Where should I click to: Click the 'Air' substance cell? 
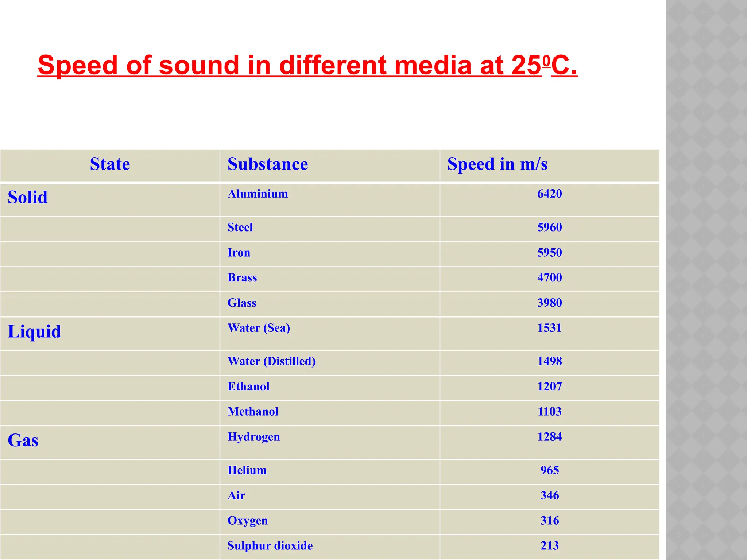pos(330,497)
